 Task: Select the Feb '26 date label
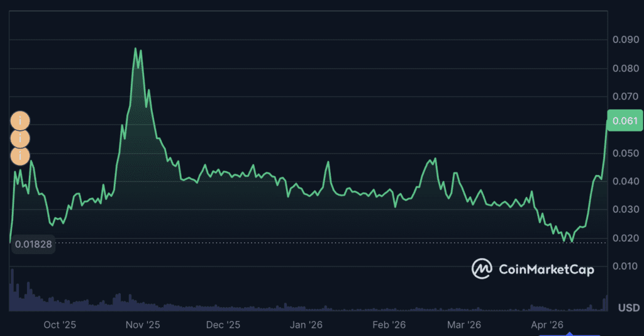pyautogui.click(x=389, y=325)
